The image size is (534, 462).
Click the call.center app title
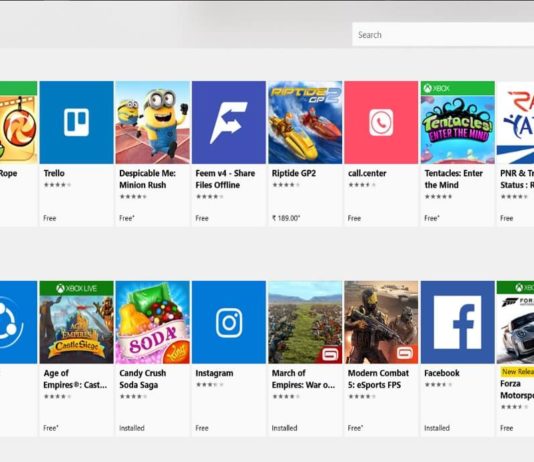click(x=367, y=173)
